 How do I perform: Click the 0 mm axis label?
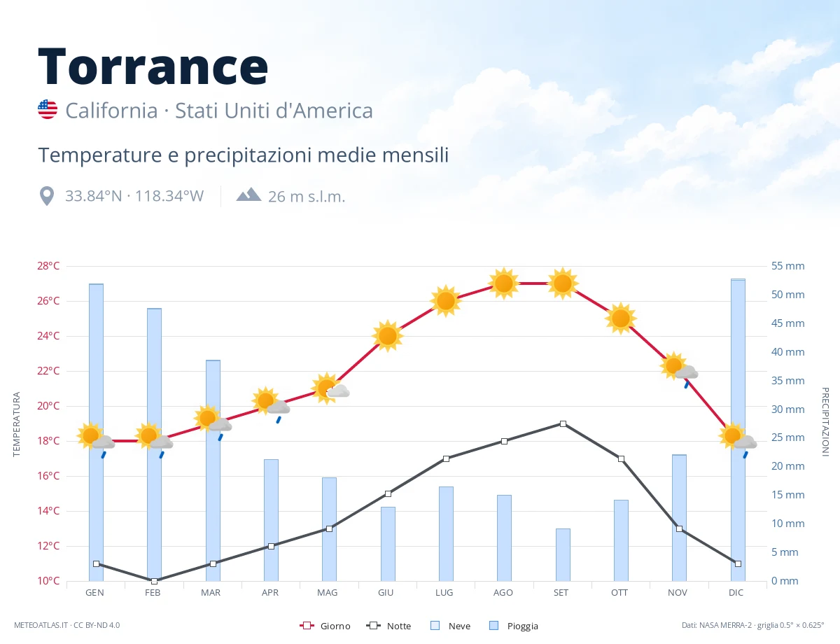[785, 581]
